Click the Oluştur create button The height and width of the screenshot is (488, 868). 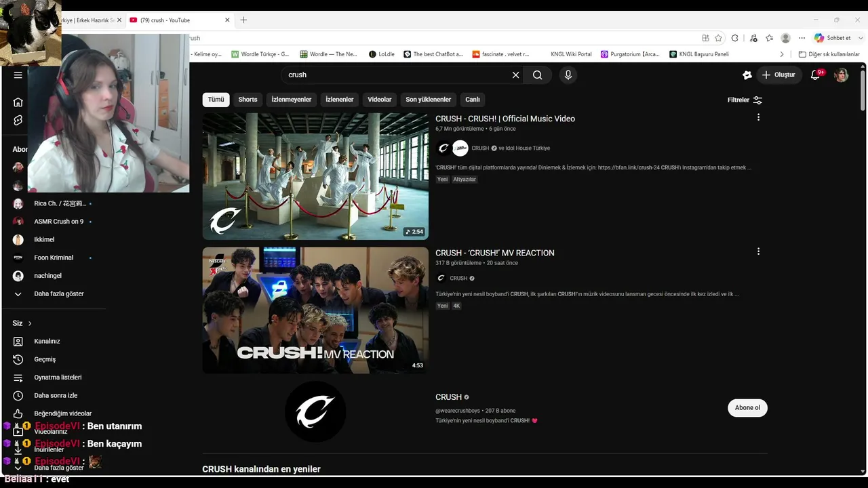coord(779,75)
